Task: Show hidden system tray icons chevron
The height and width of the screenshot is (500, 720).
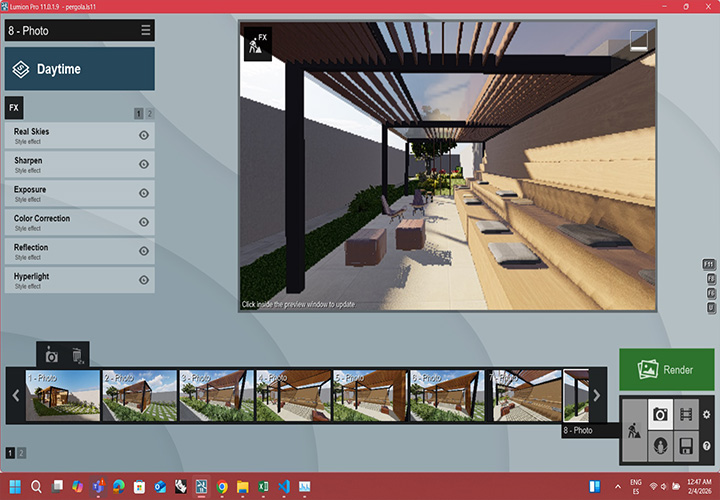Action: (618, 487)
